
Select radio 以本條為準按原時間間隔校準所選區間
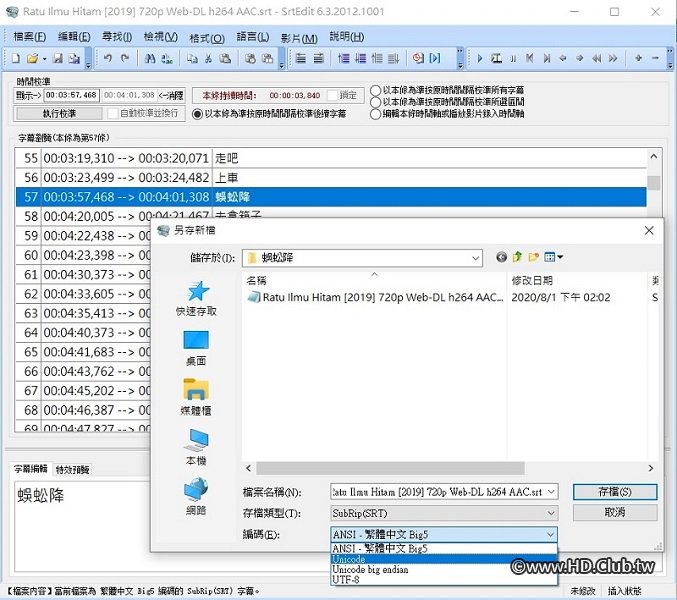376,102
